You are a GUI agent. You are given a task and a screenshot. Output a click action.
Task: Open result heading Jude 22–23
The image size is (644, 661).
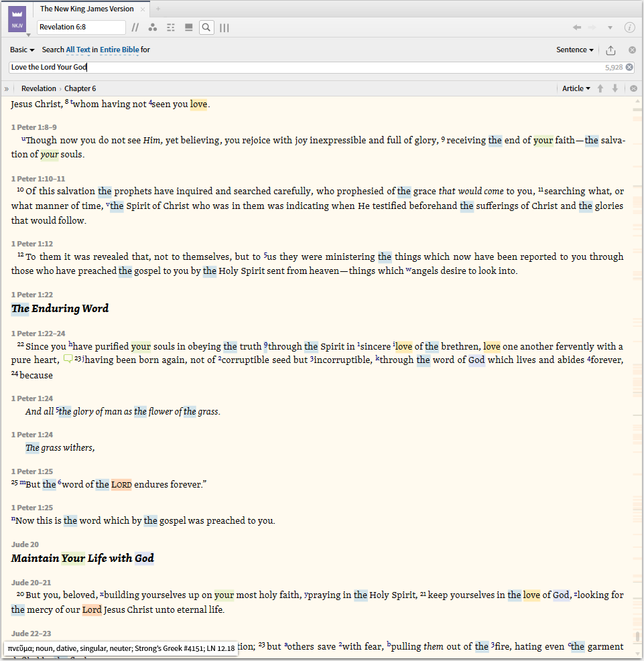(31, 634)
